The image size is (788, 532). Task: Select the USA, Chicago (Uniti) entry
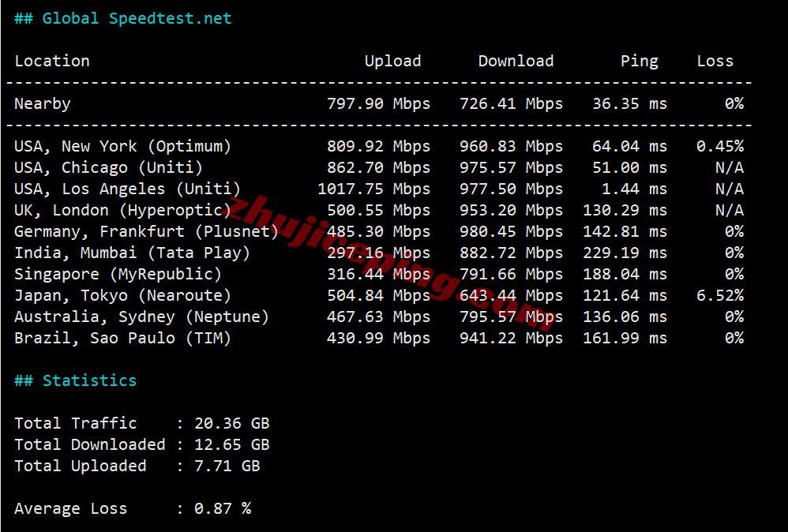(108, 167)
